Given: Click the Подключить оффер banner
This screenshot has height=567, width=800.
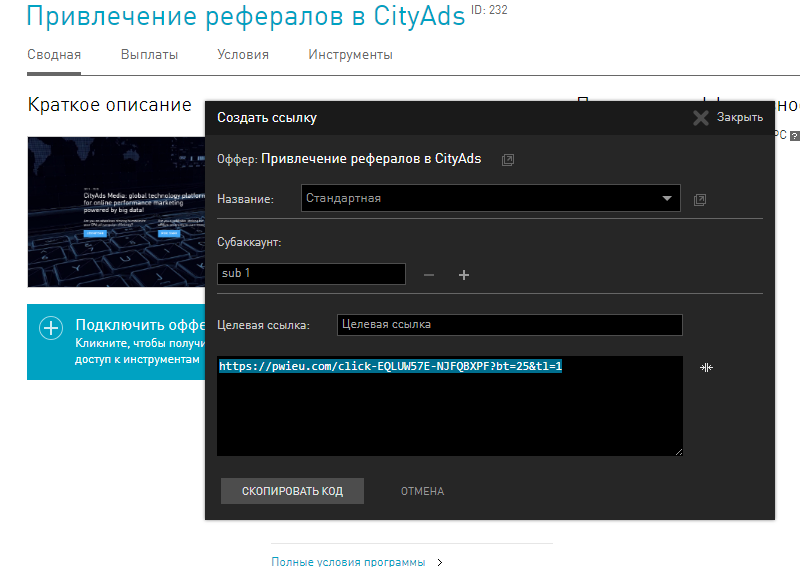Looking at the screenshot, I should [x=116, y=342].
